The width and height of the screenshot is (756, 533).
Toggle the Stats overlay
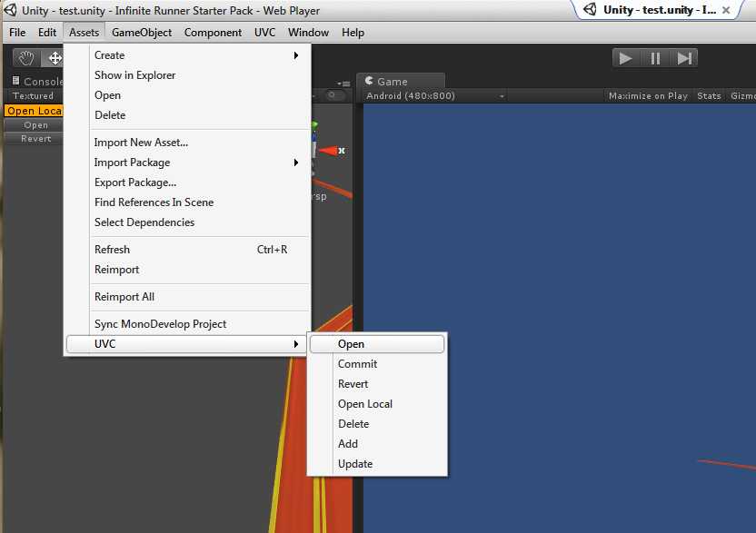[x=709, y=96]
